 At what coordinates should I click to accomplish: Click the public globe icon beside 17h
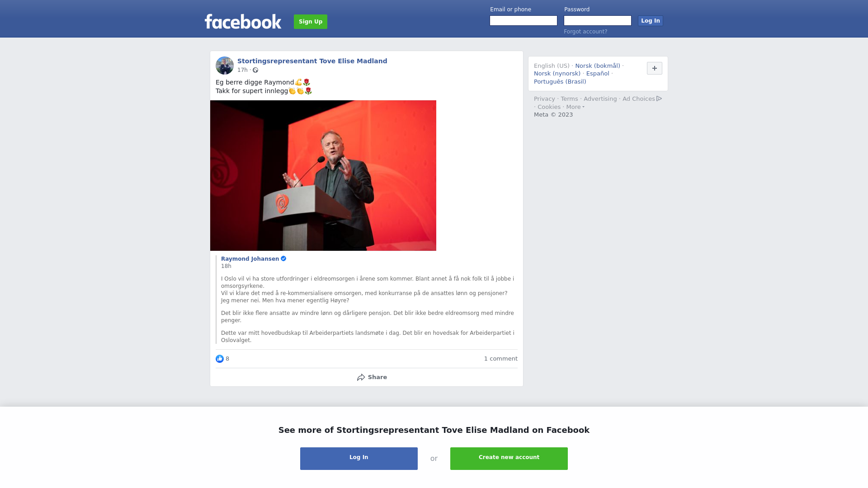coord(255,70)
